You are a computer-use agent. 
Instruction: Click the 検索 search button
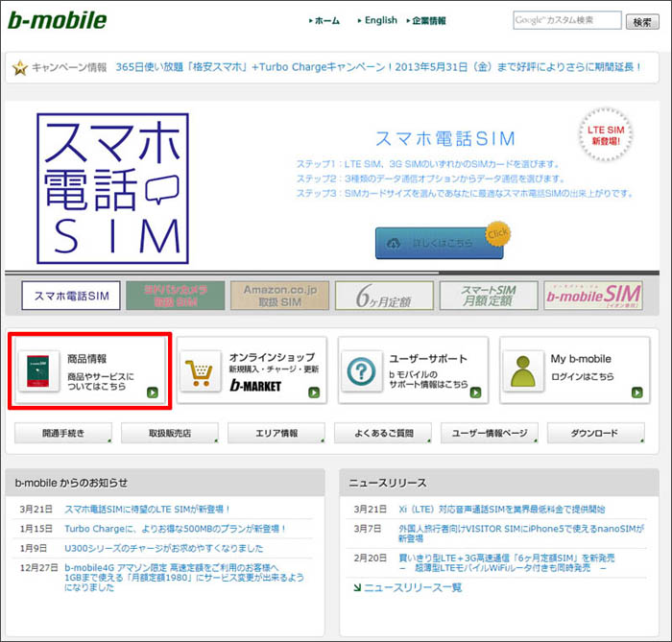click(642, 22)
